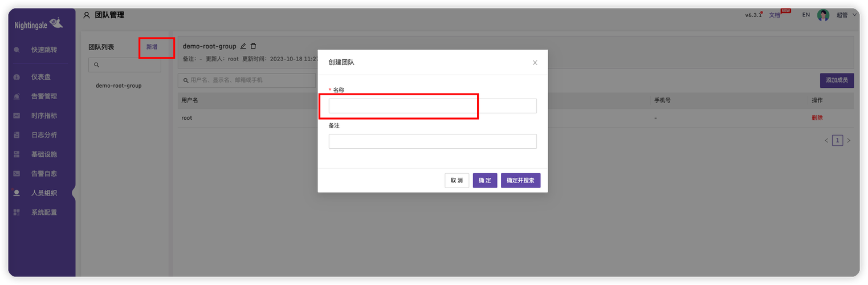Click 新增 to add a team
This screenshot has width=868, height=285.
click(152, 47)
